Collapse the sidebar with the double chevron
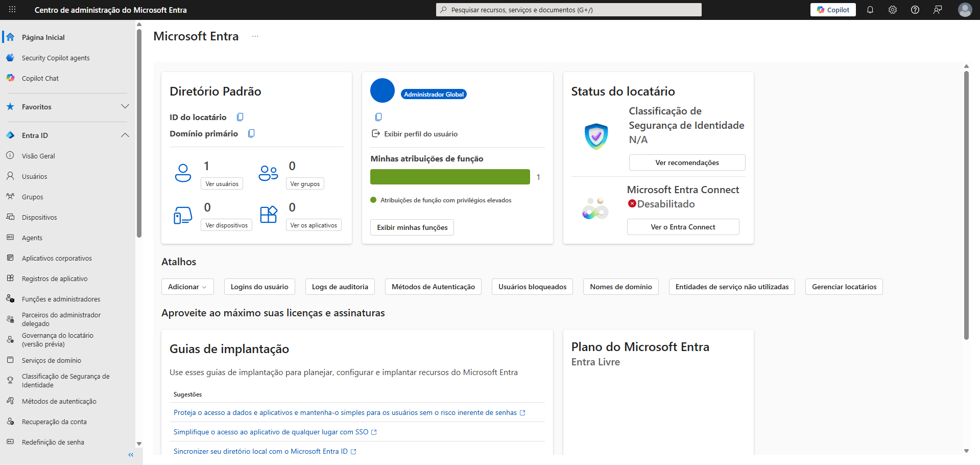The height and width of the screenshot is (465, 980). pos(131,455)
